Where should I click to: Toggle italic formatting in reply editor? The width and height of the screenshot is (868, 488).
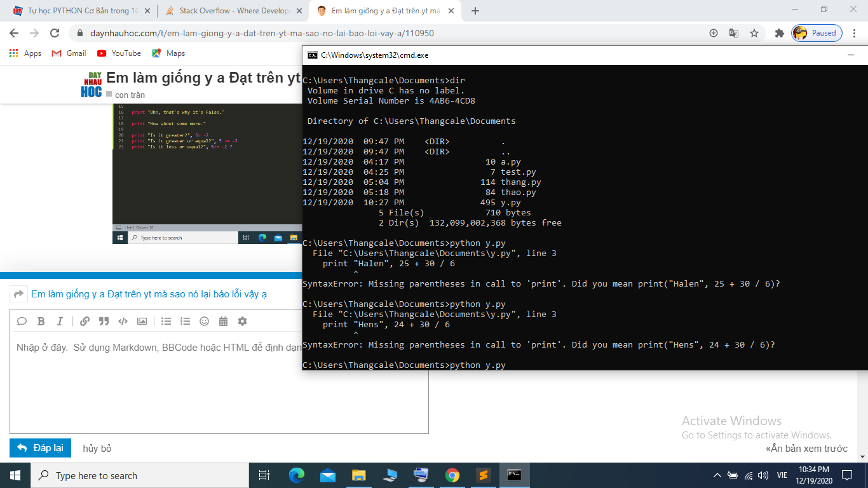point(60,322)
